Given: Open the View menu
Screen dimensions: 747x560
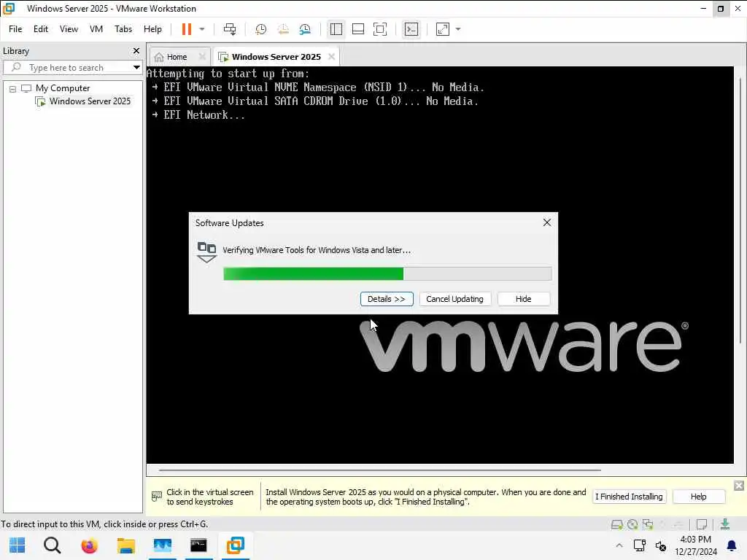Looking at the screenshot, I should coord(69,29).
